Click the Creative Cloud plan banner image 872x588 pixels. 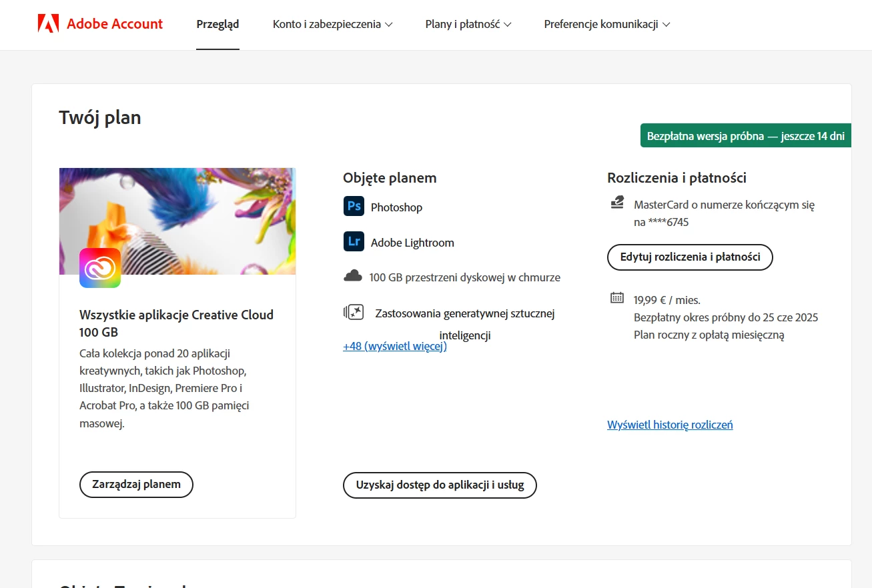pos(177,221)
